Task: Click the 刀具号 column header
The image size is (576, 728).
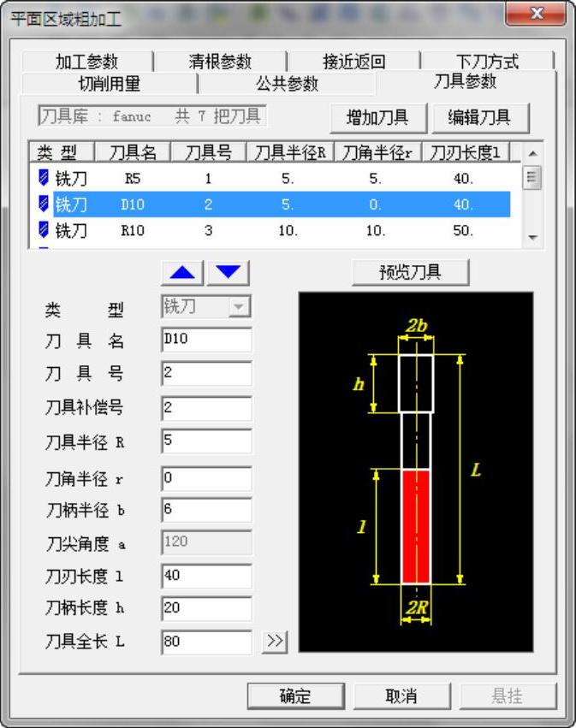Action: (x=209, y=151)
